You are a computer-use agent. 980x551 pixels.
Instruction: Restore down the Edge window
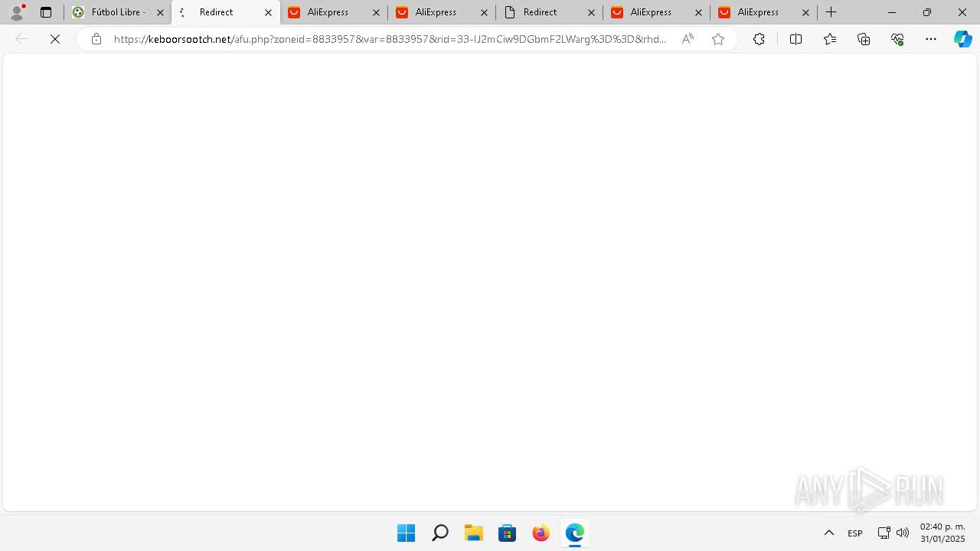pos(927,12)
